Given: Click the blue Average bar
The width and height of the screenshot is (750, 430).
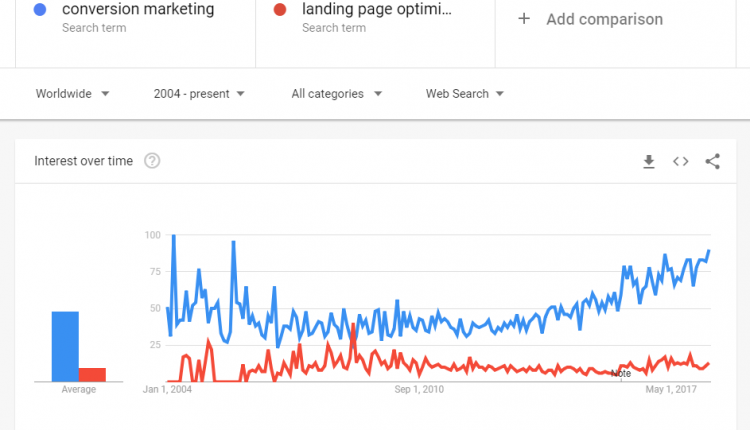Looking at the screenshot, I should tap(65, 346).
